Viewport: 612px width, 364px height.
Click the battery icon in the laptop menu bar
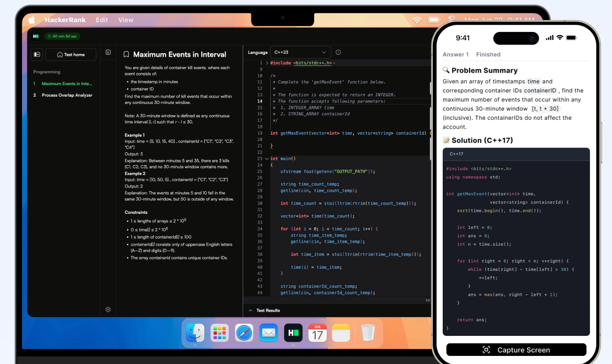pos(434,20)
